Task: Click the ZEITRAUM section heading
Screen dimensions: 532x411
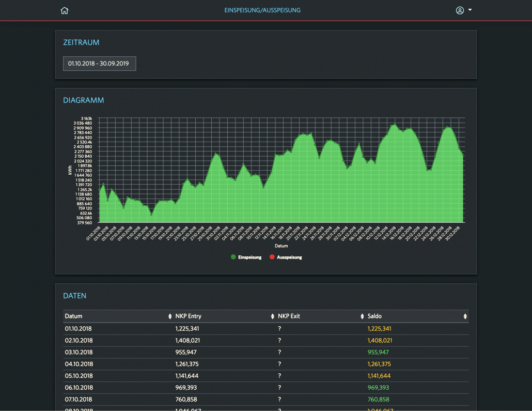Action: tap(82, 42)
